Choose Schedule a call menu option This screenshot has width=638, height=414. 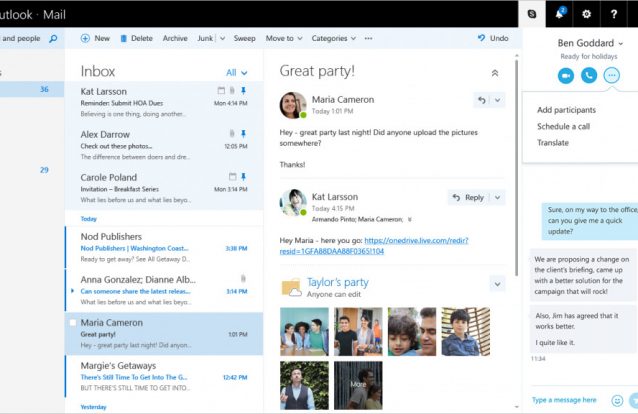(x=562, y=127)
